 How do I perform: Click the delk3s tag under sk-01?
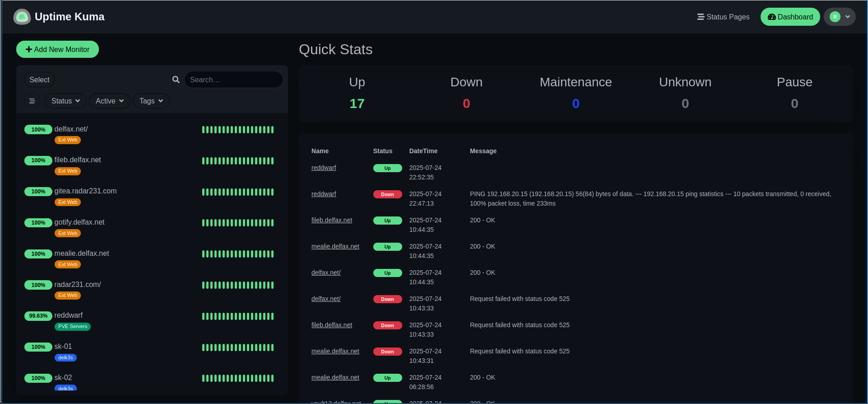(65, 357)
